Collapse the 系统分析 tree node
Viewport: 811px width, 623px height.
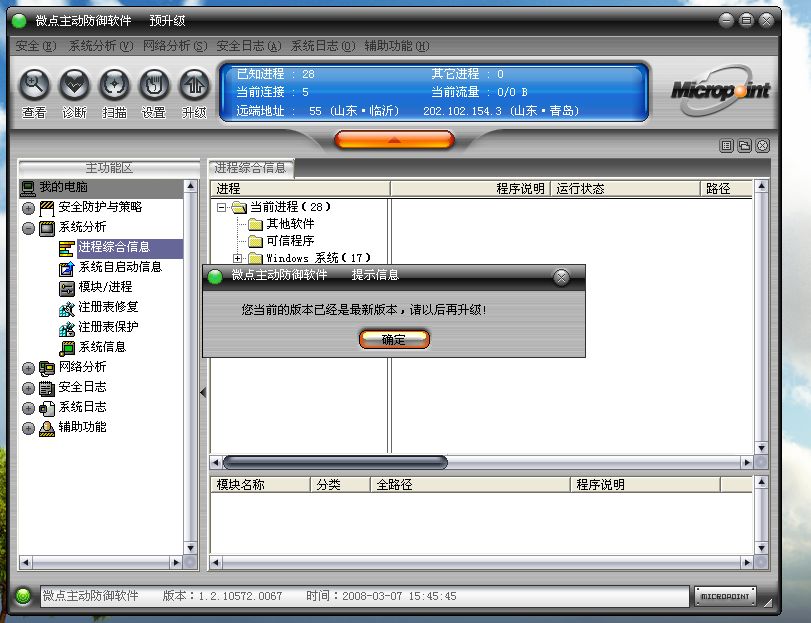(28, 228)
